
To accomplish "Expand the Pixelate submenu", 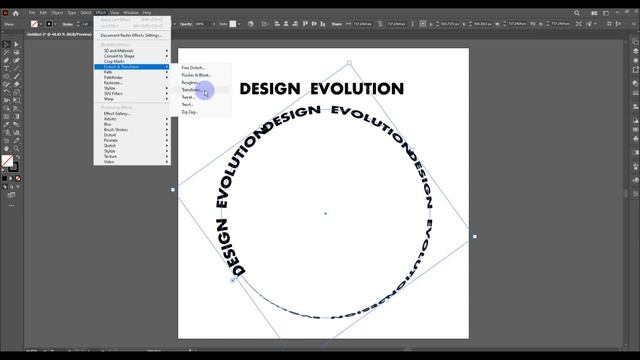I will pos(132,140).
